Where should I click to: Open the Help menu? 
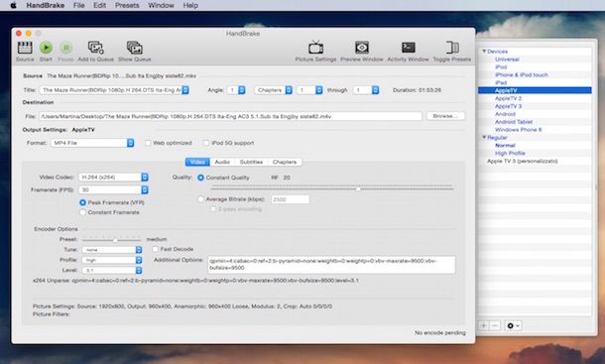(x=190, y=5)
